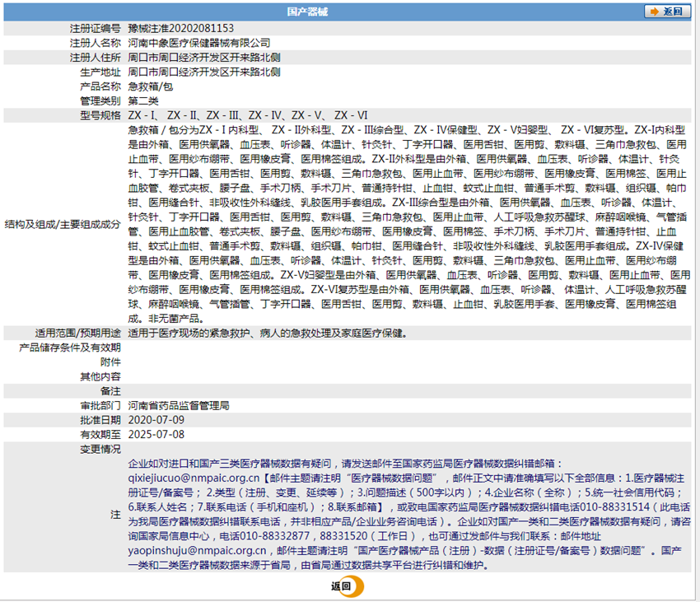Screen dimensions: 700x602
Task: Click the 生产地址 label
Action: [100, 72]
